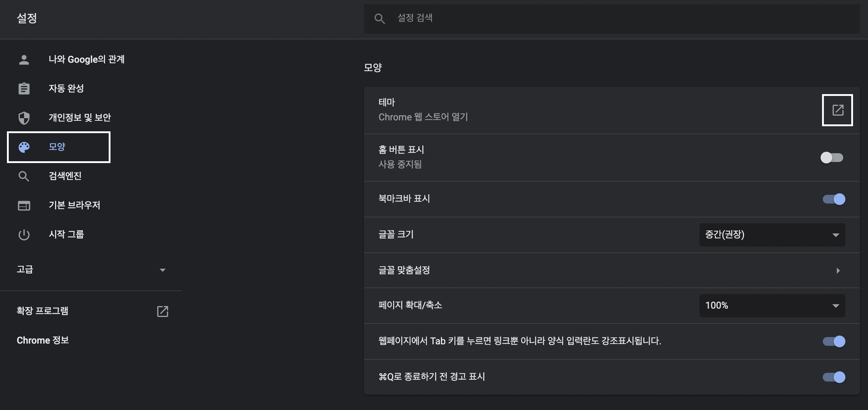The height and width of the screenshot is (410, 868).
Task: Click the person icon beside 나와 Google의 관계
Action: point(24,59)
